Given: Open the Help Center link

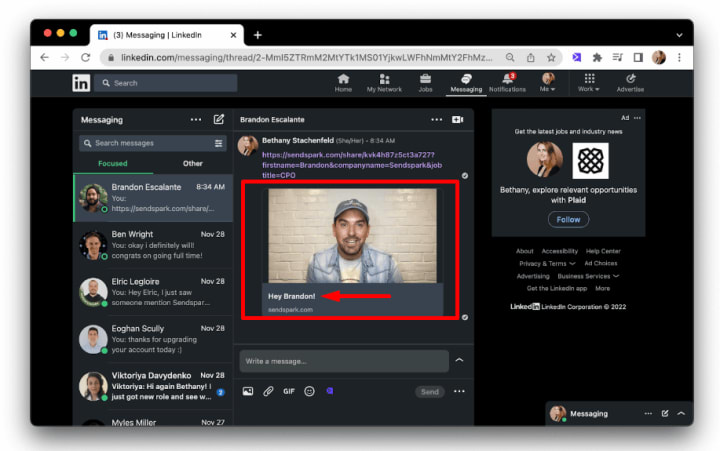Looking at the screenshot, I should (x=603, y=251).
